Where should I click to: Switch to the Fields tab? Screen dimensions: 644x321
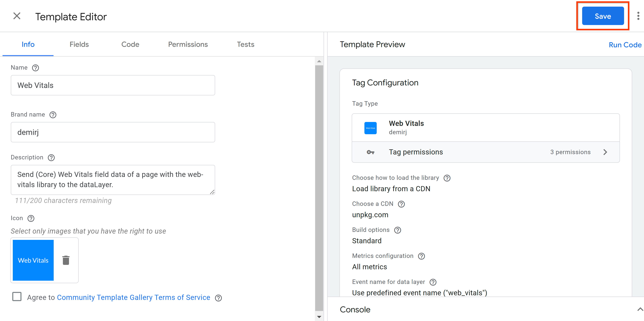coord(79,44)
